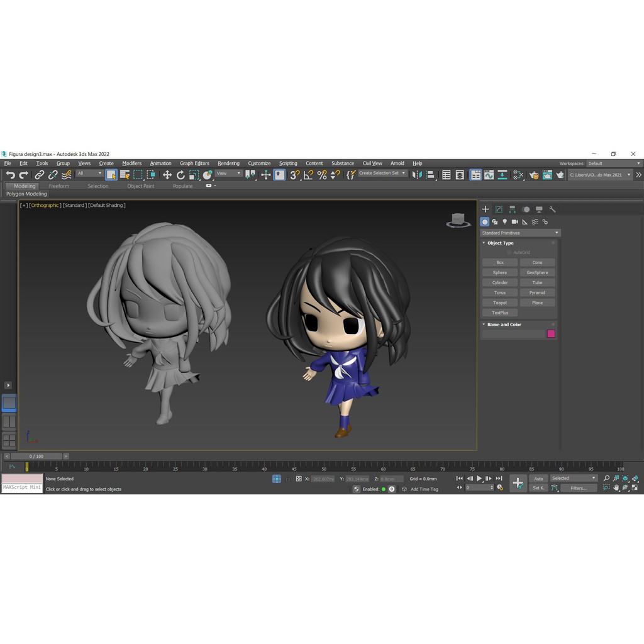Open the Rendering menu
Viewport: 644px width, 644px height.
[x=228, y=163]
